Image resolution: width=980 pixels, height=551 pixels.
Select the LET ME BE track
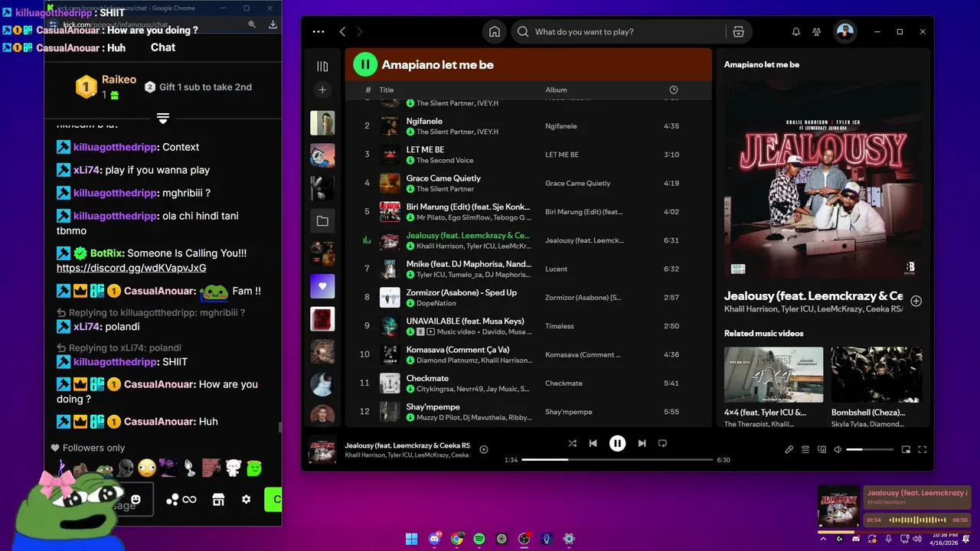pos(528,155)
